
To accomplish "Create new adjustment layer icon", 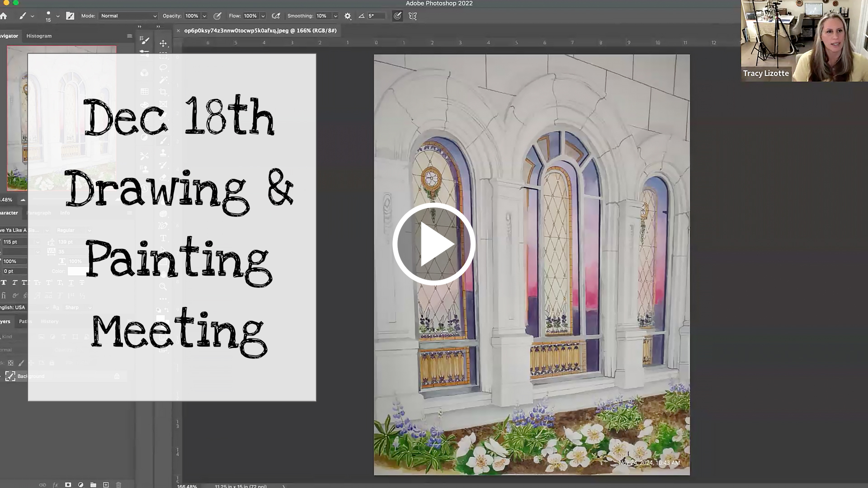I will [80, 485].
